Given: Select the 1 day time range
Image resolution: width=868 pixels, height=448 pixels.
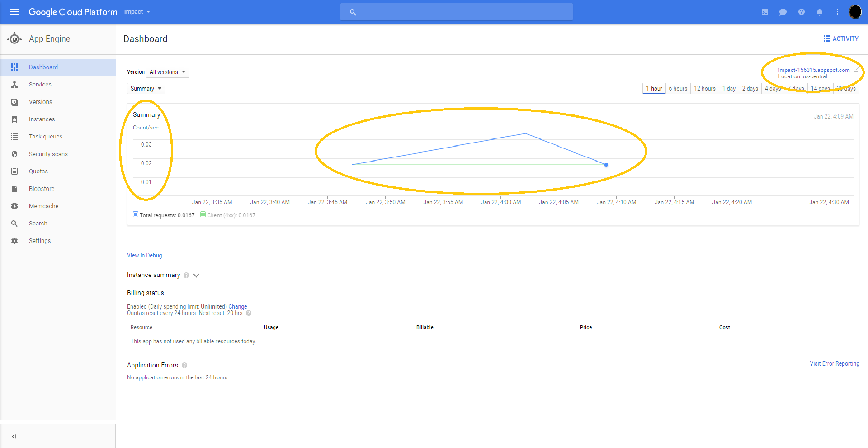Looking at the screenshot, I should (x=729, y=89).
